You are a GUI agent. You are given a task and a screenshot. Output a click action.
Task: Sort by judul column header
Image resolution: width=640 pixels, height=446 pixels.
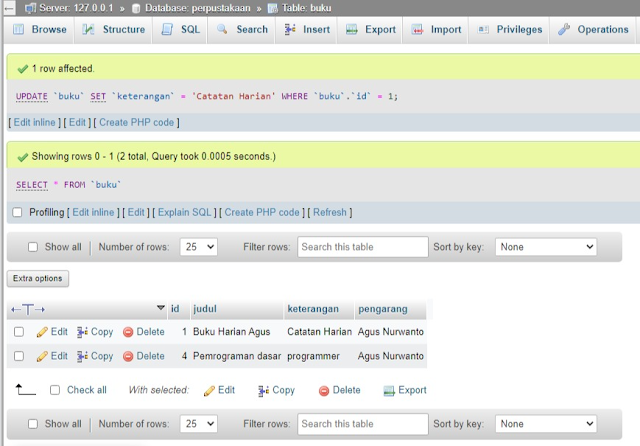point(205,309)
